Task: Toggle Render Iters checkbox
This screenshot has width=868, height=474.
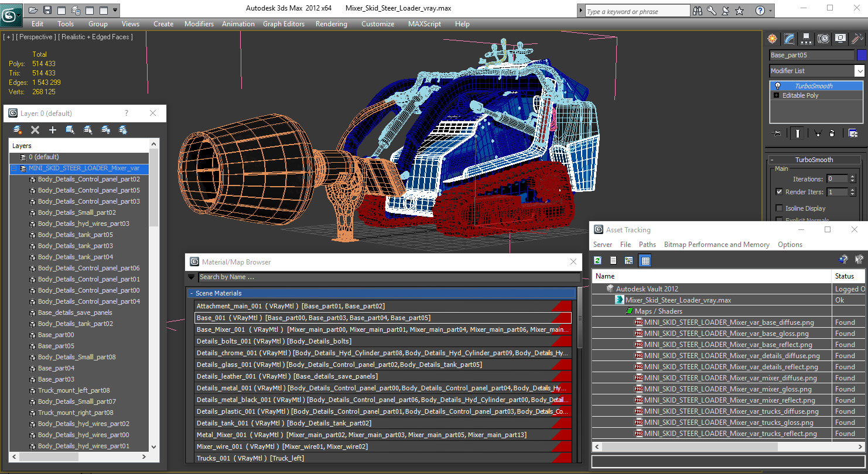Action: pos(779,191)
